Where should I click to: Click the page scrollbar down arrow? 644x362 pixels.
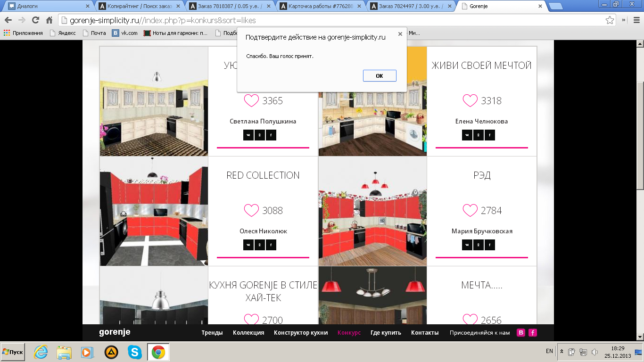tap(640, 336)
